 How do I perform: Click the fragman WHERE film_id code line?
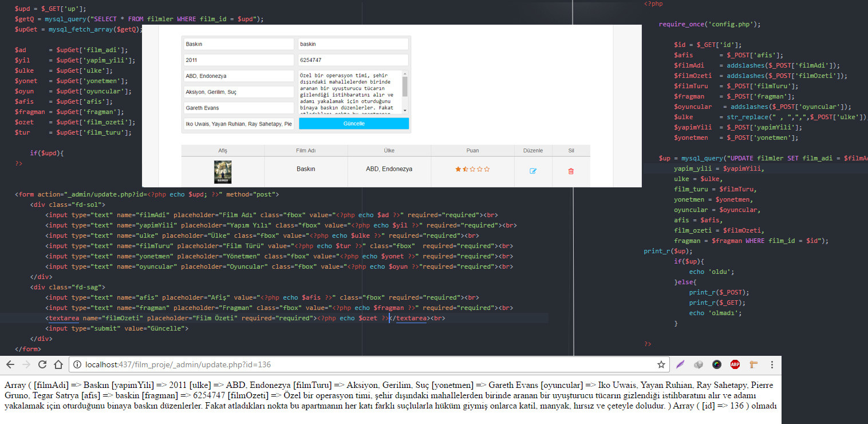(751, 241)
